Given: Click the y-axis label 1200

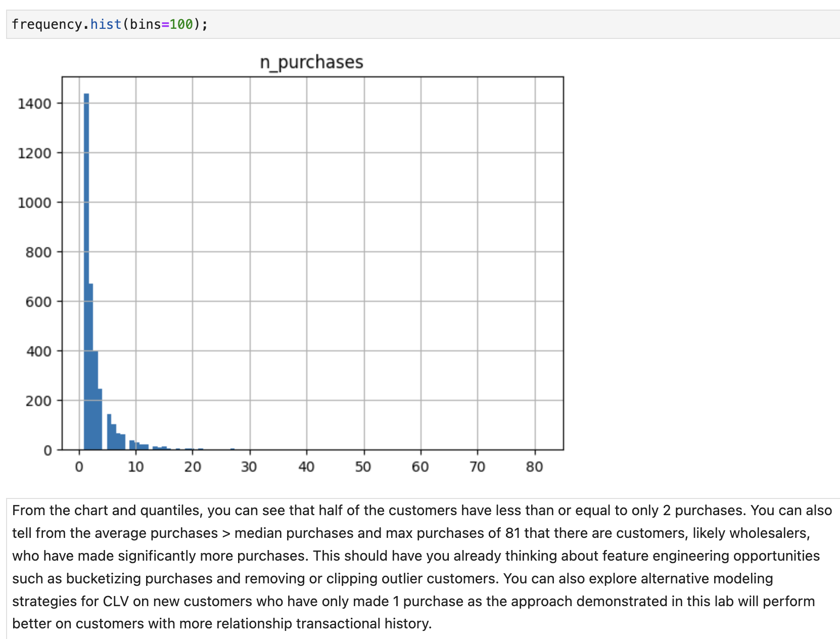Looking at the screenshot, I should point(34,153).
